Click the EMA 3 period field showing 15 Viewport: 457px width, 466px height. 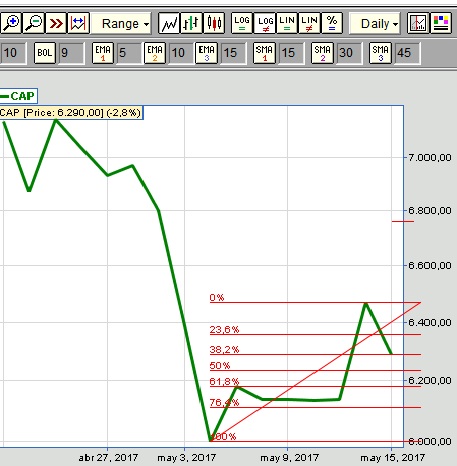click(x=233, y=53)
